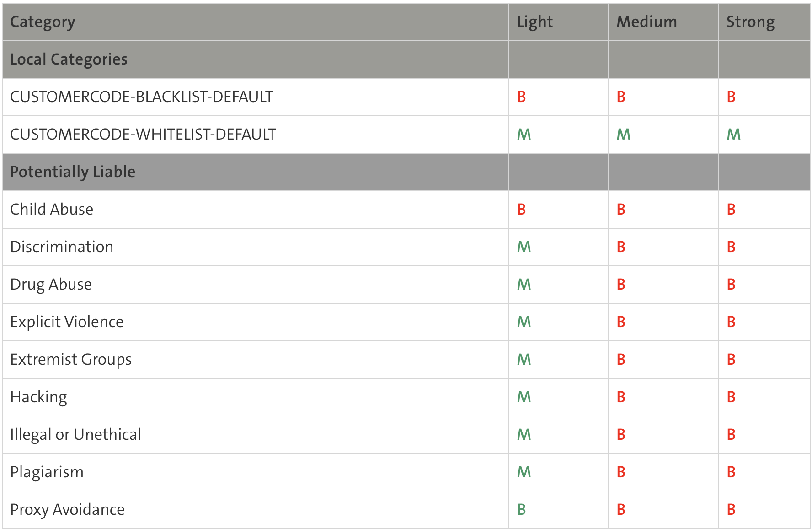
Task: Click the Blacklist Medium column B value
Action: 621,97
